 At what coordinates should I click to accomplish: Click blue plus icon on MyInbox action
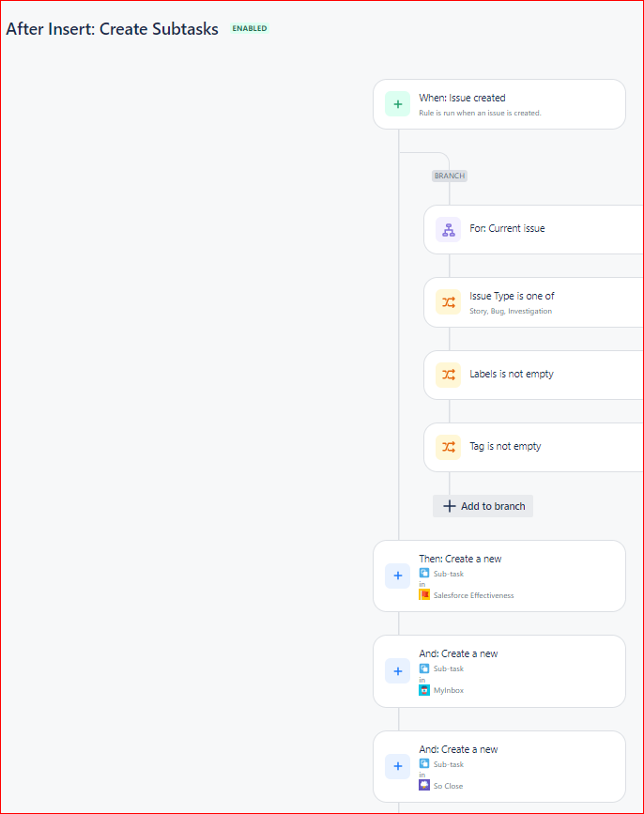[x=397, y=671]
